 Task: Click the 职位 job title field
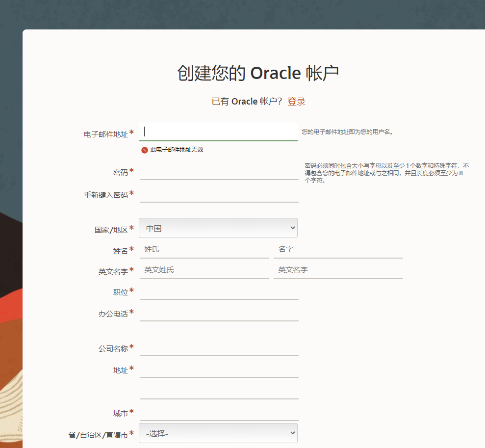click(x=219, y=291)
